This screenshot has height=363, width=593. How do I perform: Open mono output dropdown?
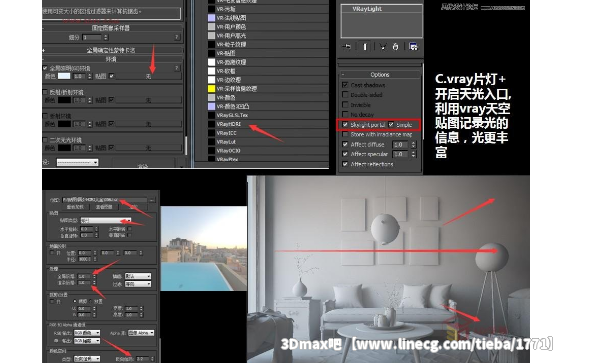(x=87, y=341)
